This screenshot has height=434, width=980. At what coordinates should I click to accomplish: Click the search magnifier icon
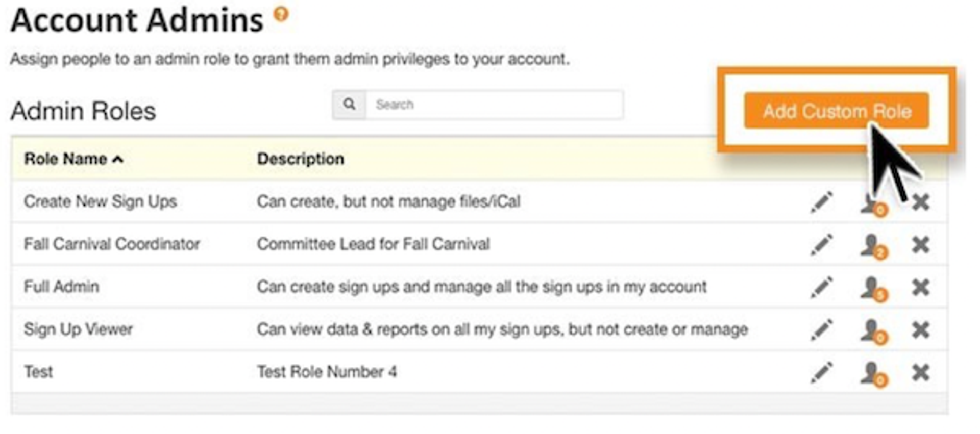349,105
